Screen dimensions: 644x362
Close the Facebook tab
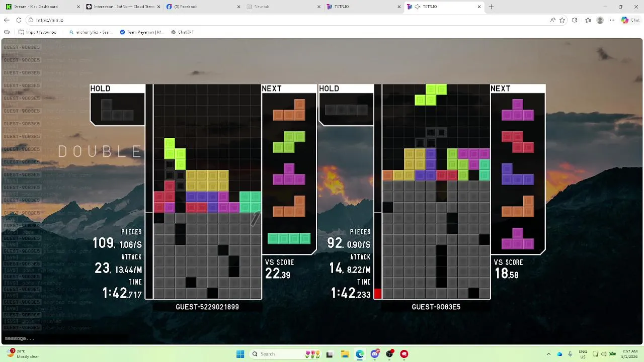(238, 7)
